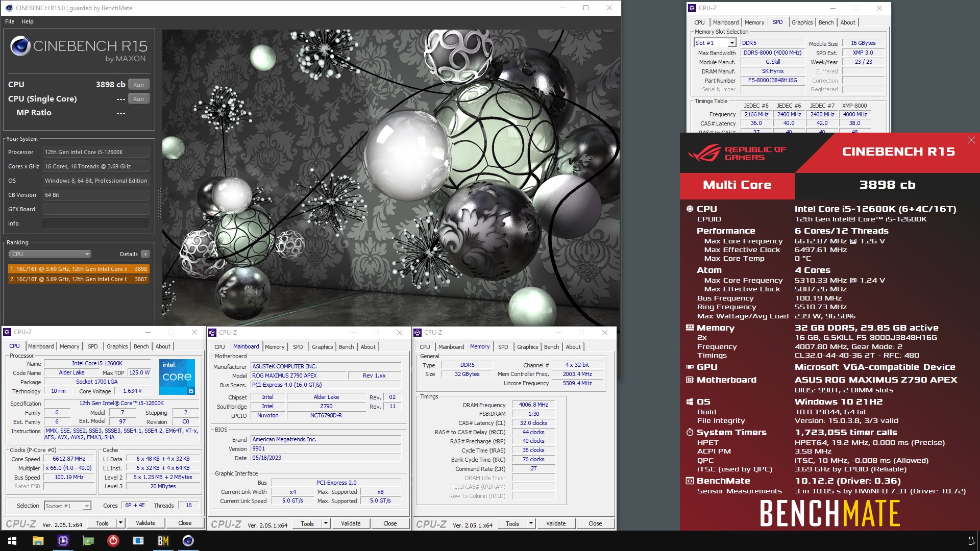Click the 3898 cb Multi Core score
Viewport: 980px width, 551px height.
[887, 185]
